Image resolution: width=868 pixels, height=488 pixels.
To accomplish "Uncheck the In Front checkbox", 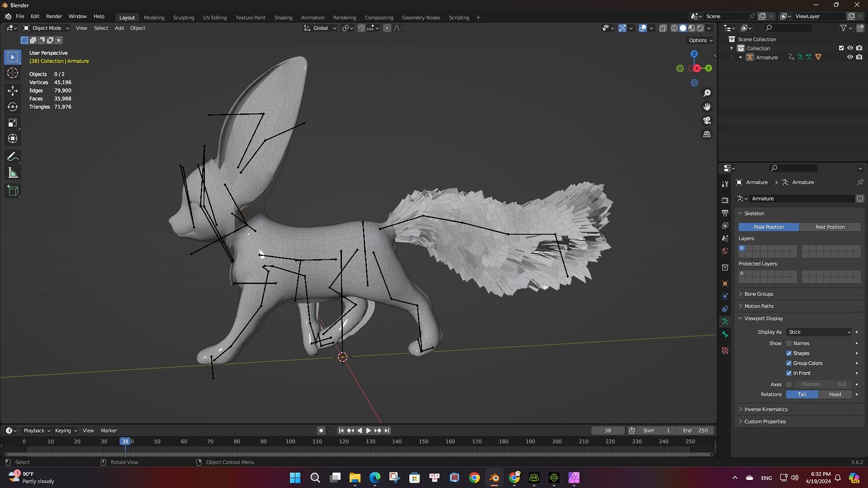I will [789, 373].
